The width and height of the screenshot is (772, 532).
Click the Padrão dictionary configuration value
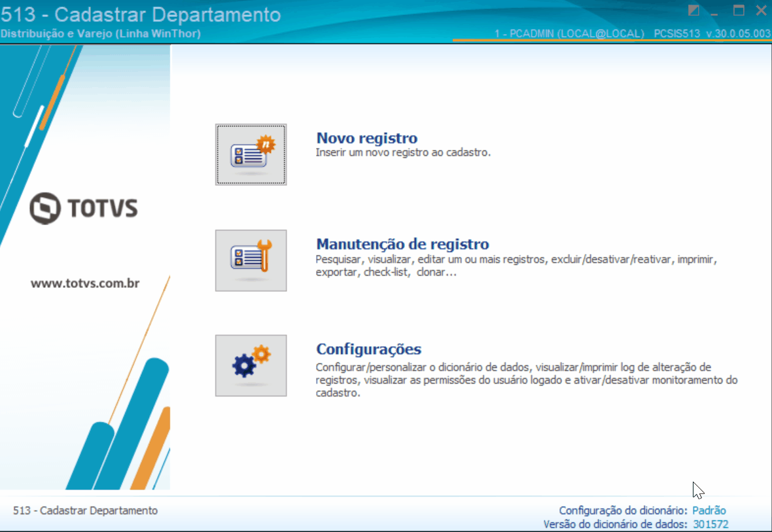(x=709, y=510)
